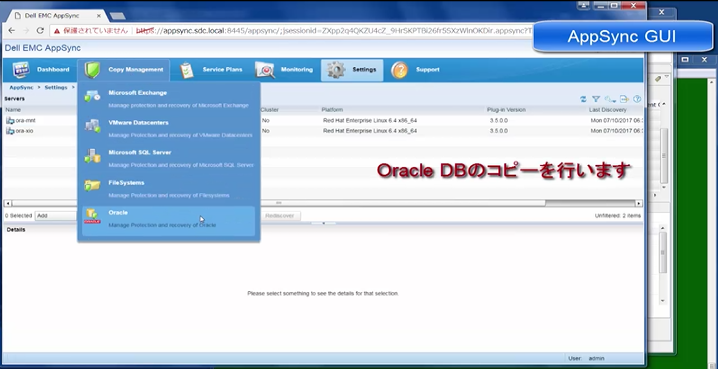The width and height of the screenshot is (718, 369).
Task: Close the Dell EMC AppSync browser tab
Action: click(x=99, y=16)
